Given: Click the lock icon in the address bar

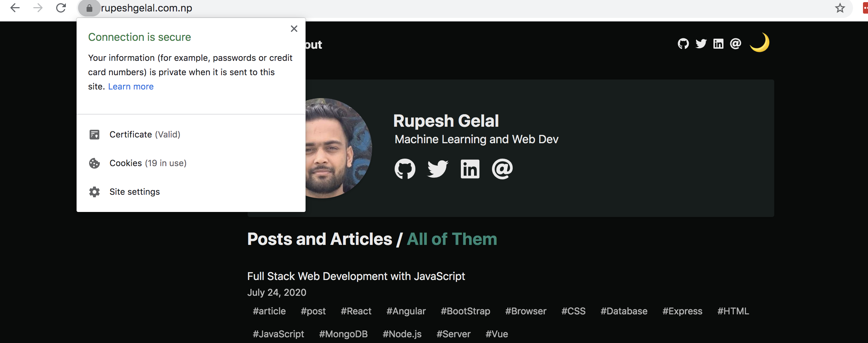Looking at the screenshot, I should click(x=89, y=8).
